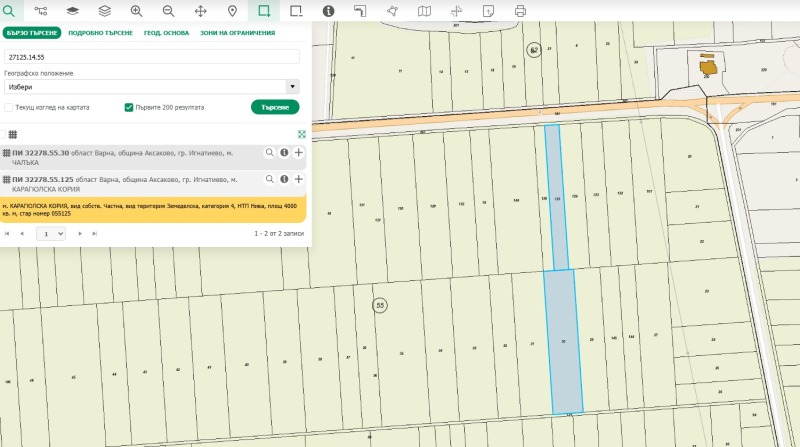Click the zoom in magnifier tool

[136, 11]
